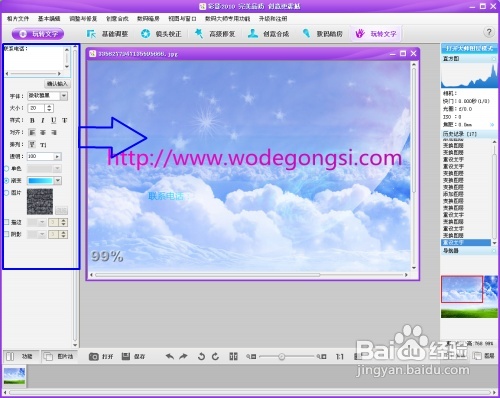Image resolution: width=500 pixels, height=398 pixels.
Task: Click the Italic style icon
Action: [43, 120]
